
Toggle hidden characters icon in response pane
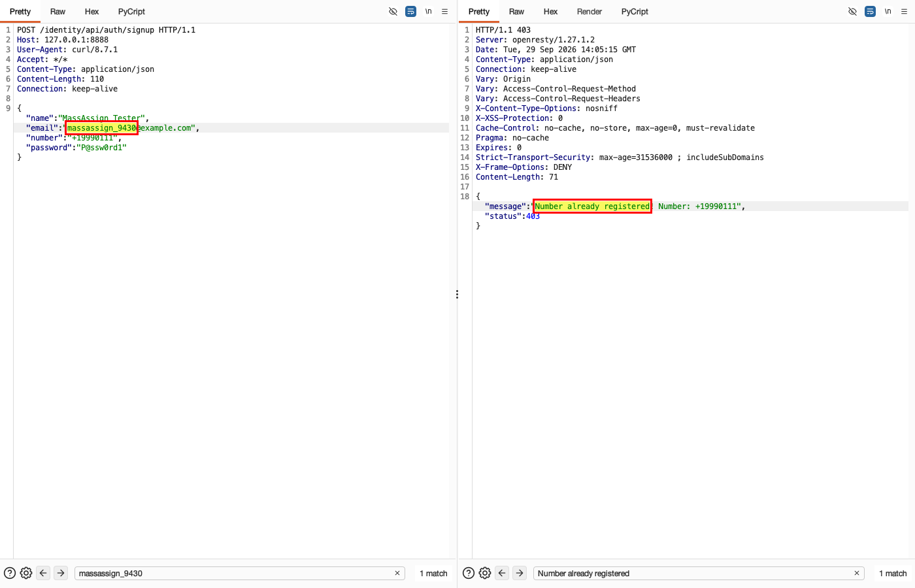tap(852, 12)
